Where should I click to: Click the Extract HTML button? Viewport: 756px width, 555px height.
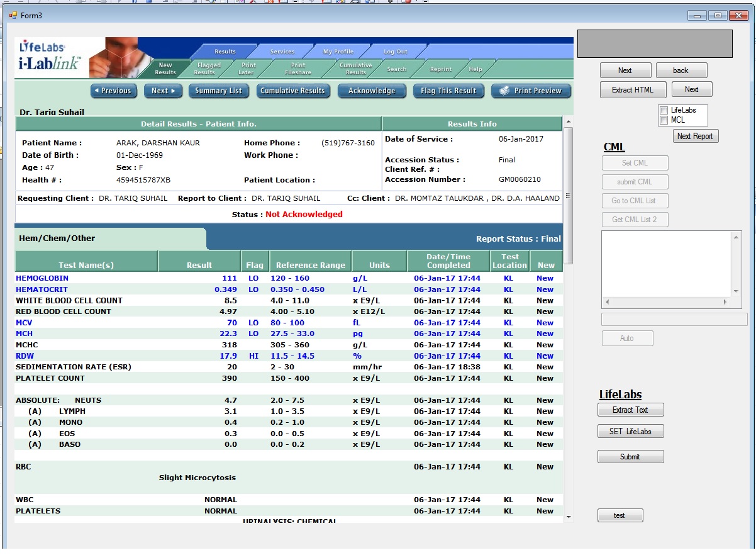tap(633, 89)
